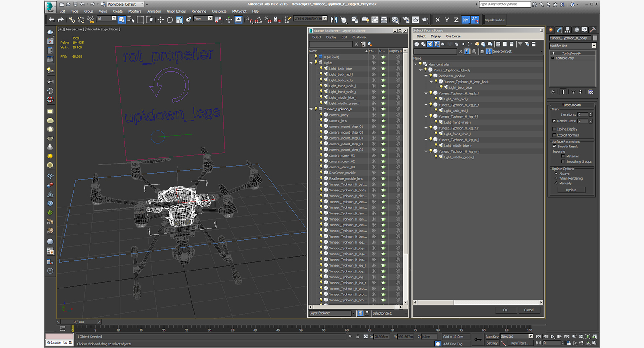Open Workspace: Default dropdown

point(125,4)
